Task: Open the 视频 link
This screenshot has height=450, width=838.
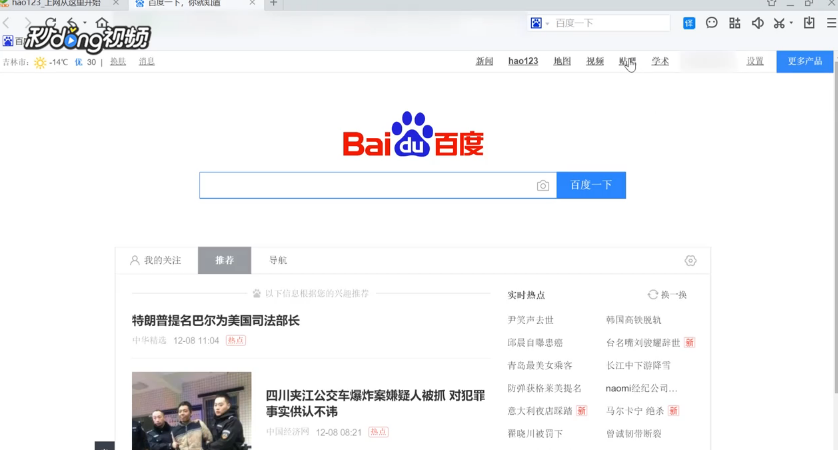Action: click(595, 61)
